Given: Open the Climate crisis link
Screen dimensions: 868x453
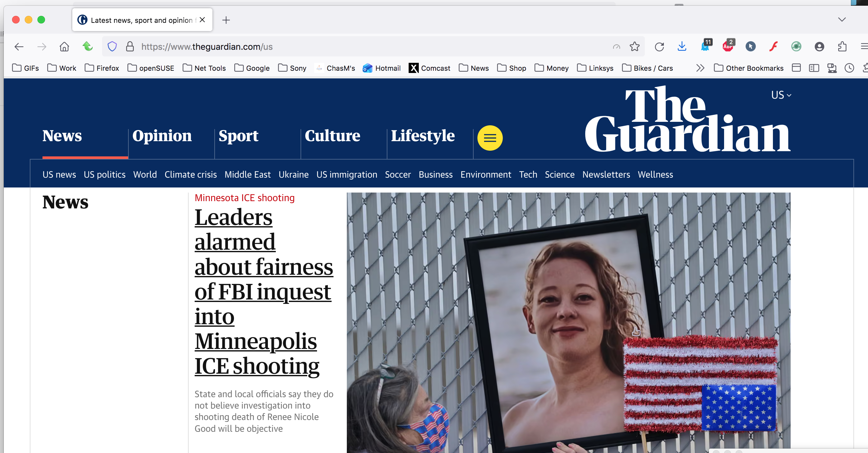Looking at the screenshot, I should point(191,174).
